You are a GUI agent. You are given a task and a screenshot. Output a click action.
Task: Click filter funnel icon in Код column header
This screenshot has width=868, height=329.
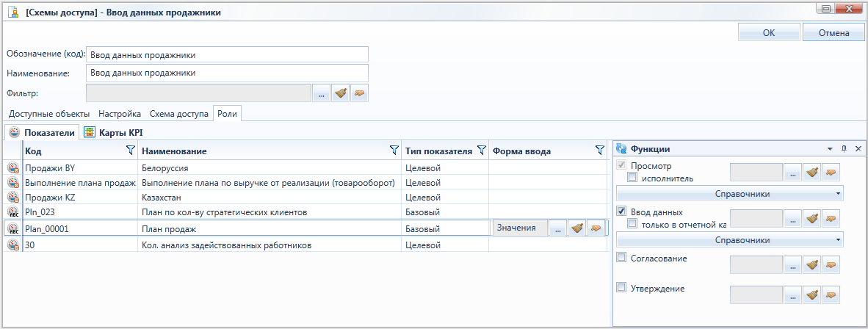[131, 150]
